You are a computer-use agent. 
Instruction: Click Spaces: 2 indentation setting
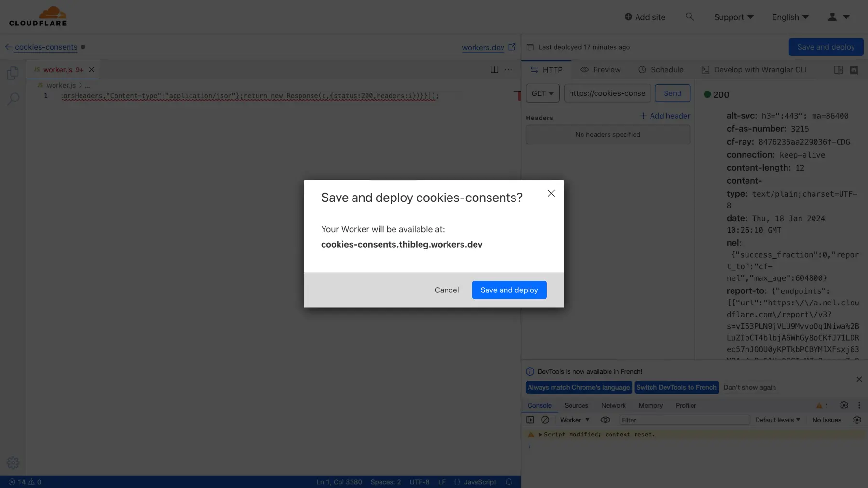(x=386, y=482)
